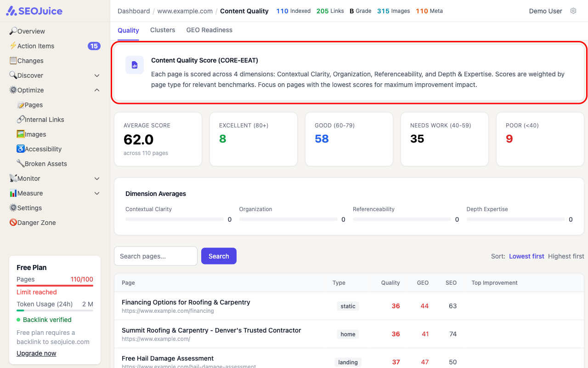Expand the Monitor menu chevron
The image size is (588, 368).
click(x=97, y=178)
